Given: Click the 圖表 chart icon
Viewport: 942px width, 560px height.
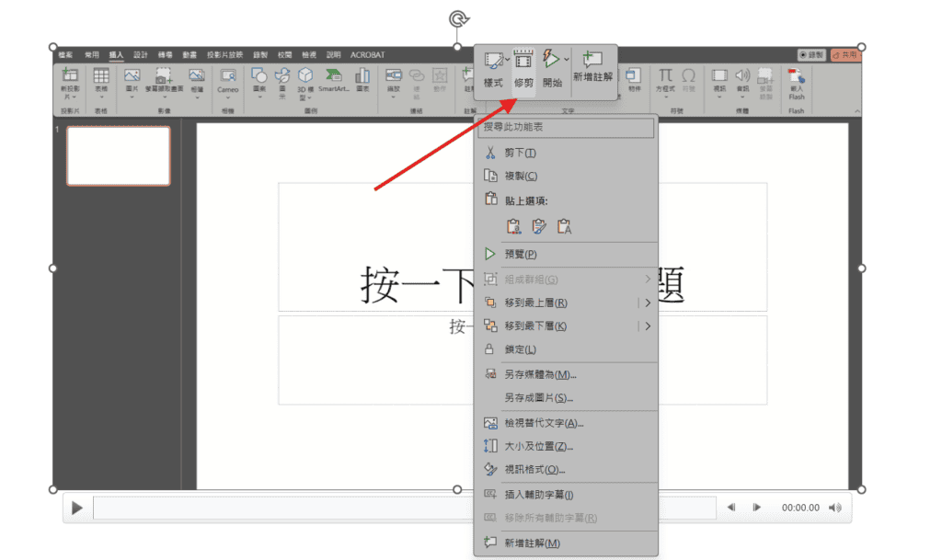Looking at the screenshot, I should coord(362,81).
